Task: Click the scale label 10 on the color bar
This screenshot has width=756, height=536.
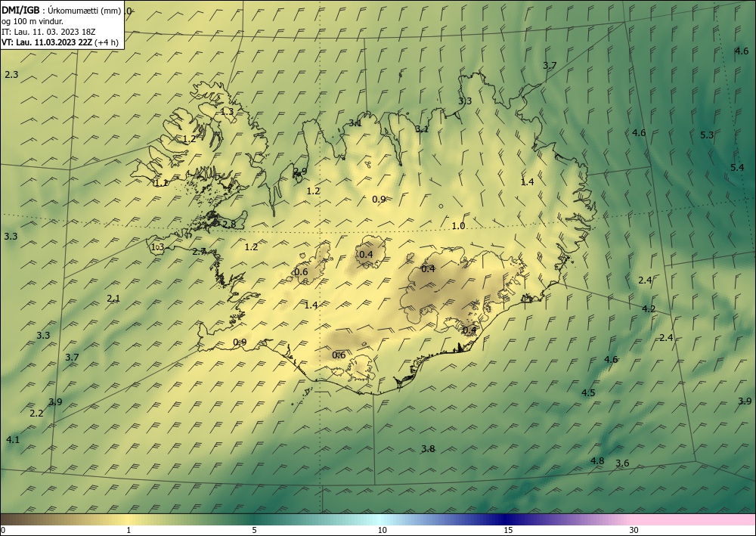Action: pyautogui.click(x=383, y=531)
